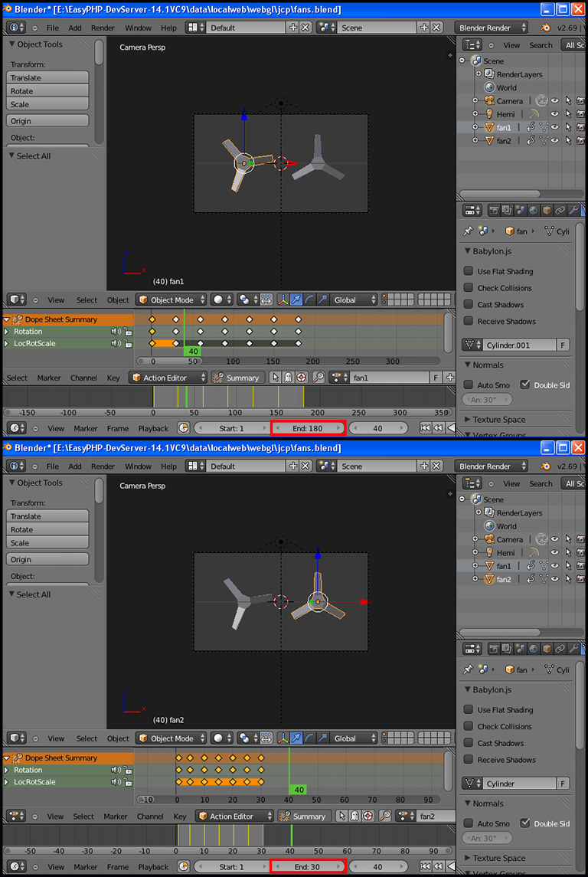The width and height of the screenshot is (588, 877).
Task: Select rotate manipulator arc in top window
Action: [x=309, y=299]
